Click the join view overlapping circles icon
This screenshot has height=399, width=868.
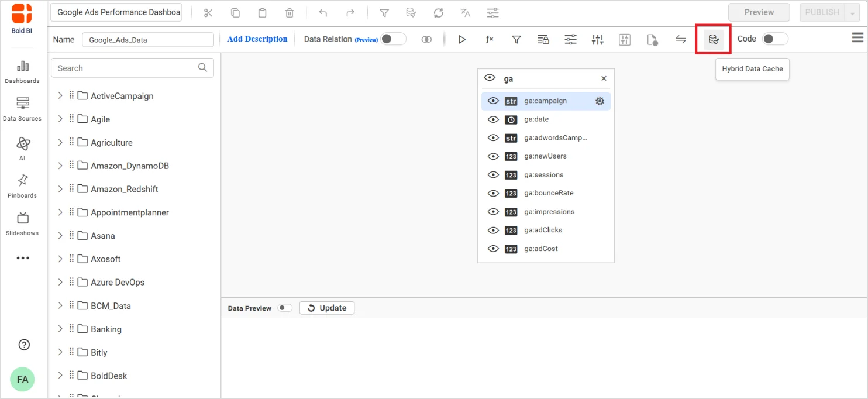[x=427, y=39]
